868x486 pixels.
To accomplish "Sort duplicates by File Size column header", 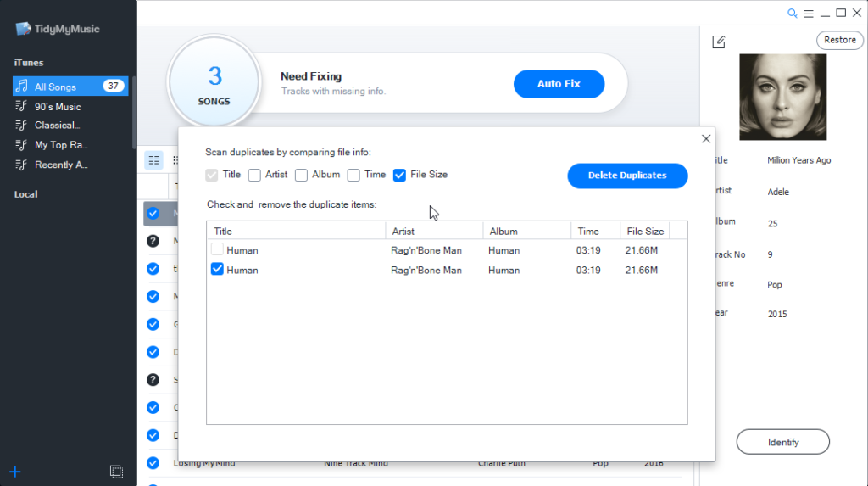I will coord(644,231).
